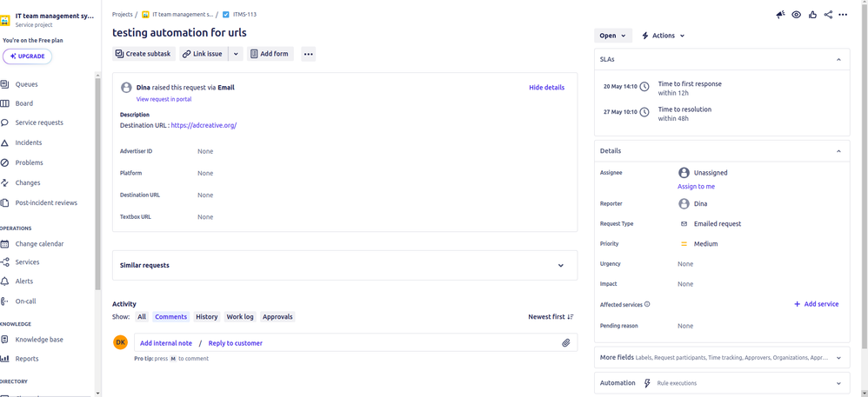868x397 pixels.
Task: Open the dropdown arrow next to Link issue
Action: coord(236,54)
